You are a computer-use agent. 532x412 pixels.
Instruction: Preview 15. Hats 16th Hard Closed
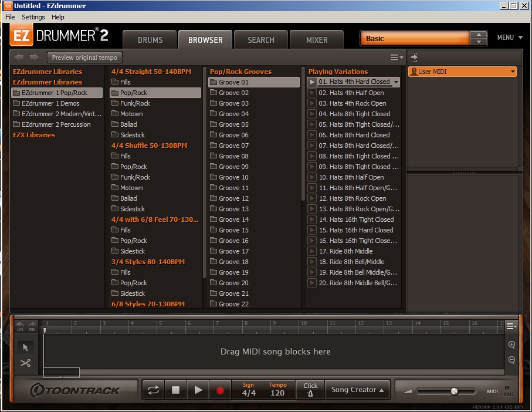(312, 230)
